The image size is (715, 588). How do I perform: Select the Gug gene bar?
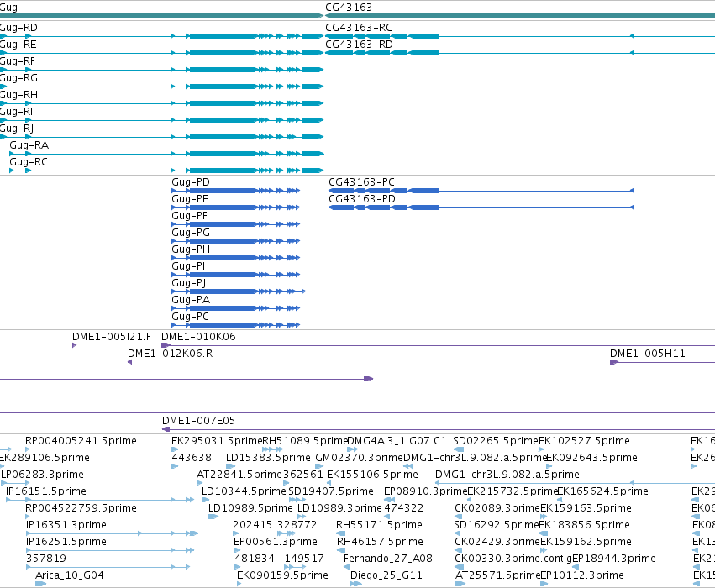click(x=161, y=16)
